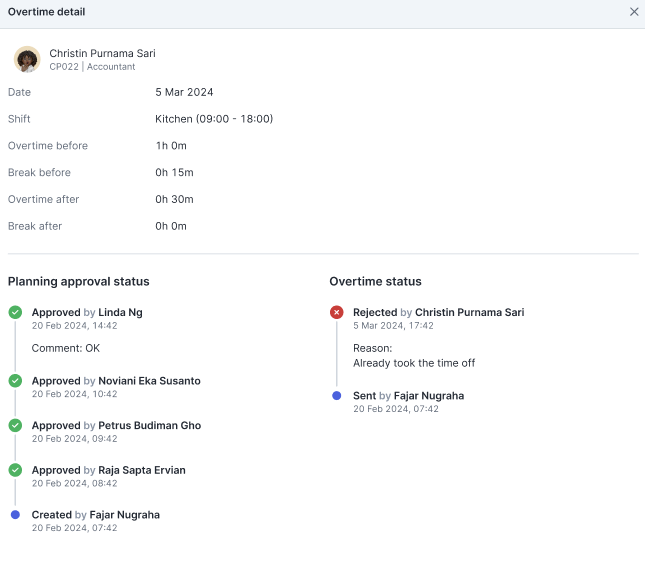Image resolution: width=645 pixels, height=565 pixels.
Task: Click blue dot beside Sent by Fajar Nugraha
Action: (337, 396)
